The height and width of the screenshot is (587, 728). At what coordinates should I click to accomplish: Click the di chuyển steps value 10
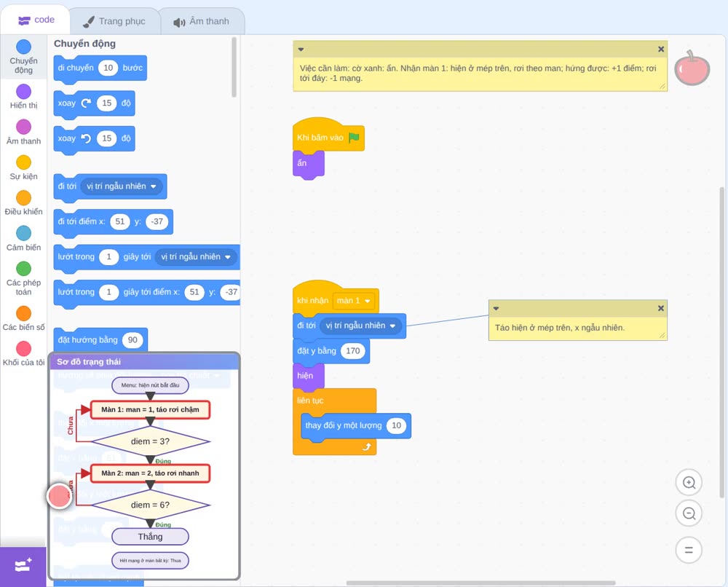(x=108, y=68)
